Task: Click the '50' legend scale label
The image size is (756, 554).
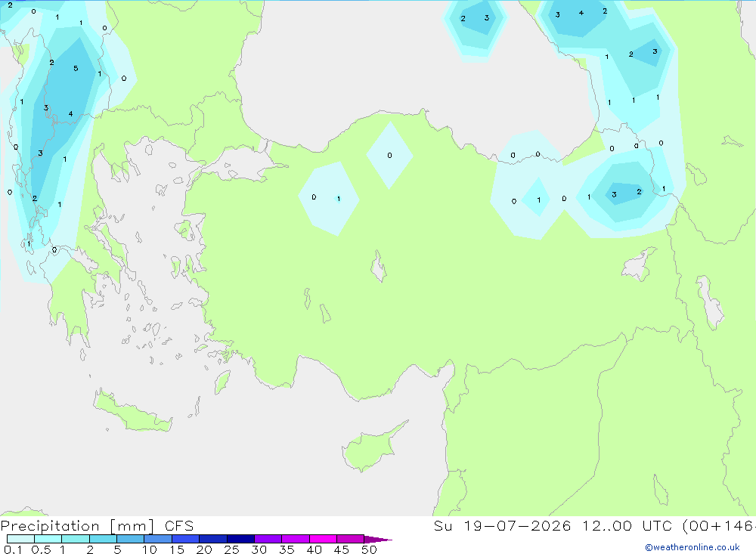Action: pyautogui.click(x=369, y=549)
